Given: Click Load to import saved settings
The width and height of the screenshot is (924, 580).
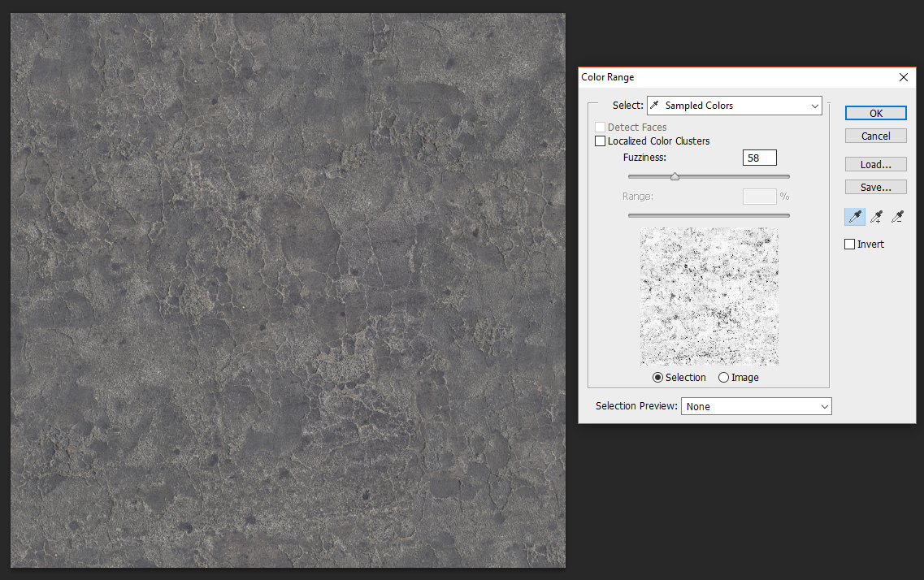Looking at the screenshot, I should tap(875, 163).
